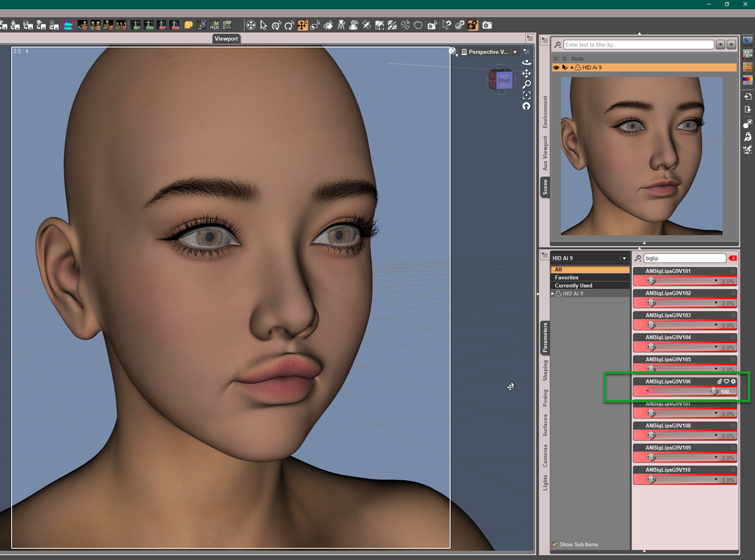Select the Node Selection arrow tool
The width and height of the screenshot is (755, 560).
point(263,25)
